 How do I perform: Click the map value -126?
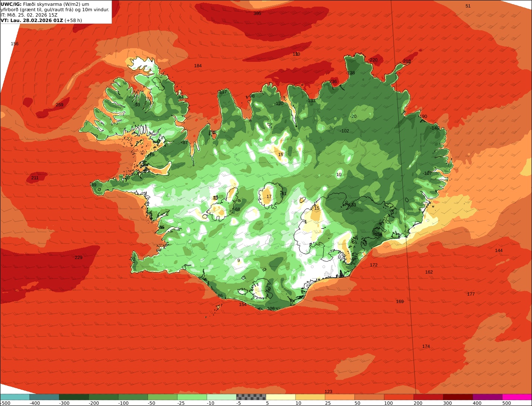[x=270, y=308]
